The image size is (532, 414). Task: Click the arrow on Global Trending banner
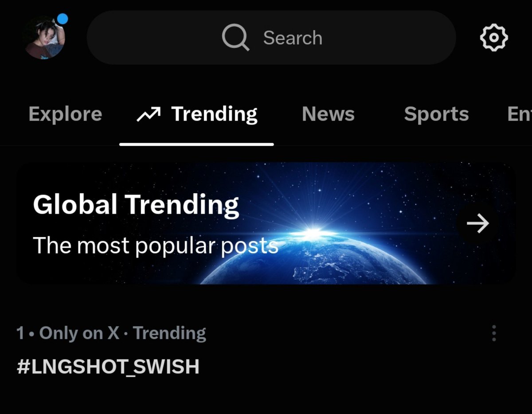pyautogui.click(x=477, y=223)
